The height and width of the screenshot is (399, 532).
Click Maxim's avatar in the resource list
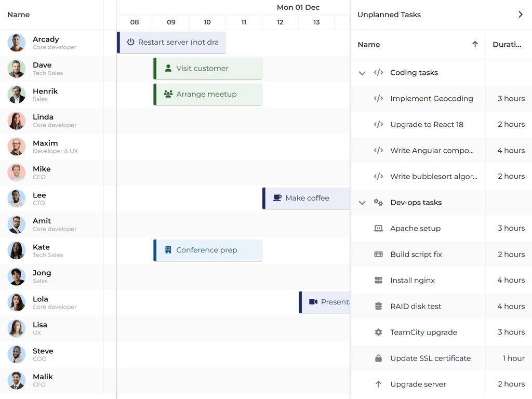coord(17,147)
